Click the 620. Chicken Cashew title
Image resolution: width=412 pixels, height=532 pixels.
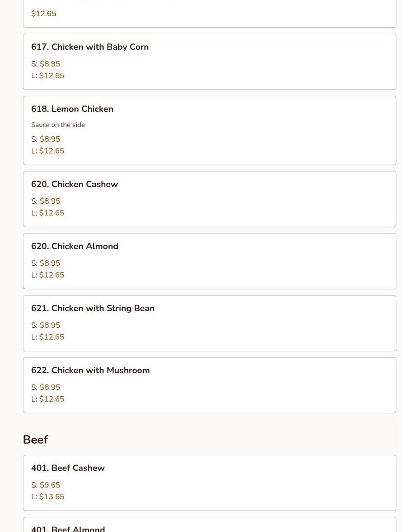75,184
